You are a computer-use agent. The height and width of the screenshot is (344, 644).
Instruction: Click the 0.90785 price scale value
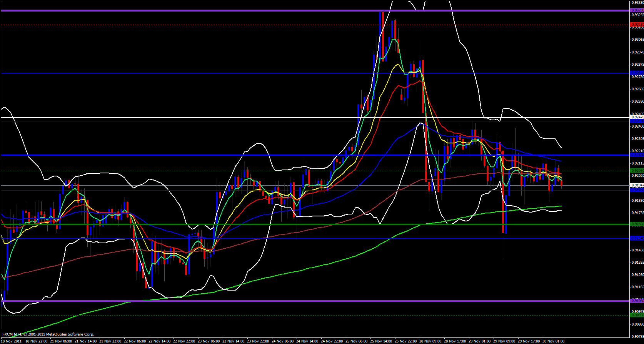click(x=637, y=336)
